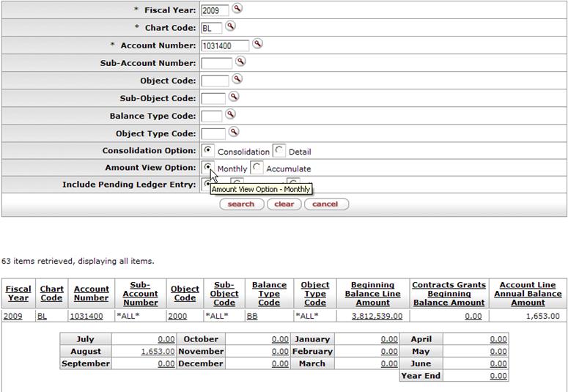Click the 1,653.00 annual balance amount
The image size is (568, 392).
point(542,317)
